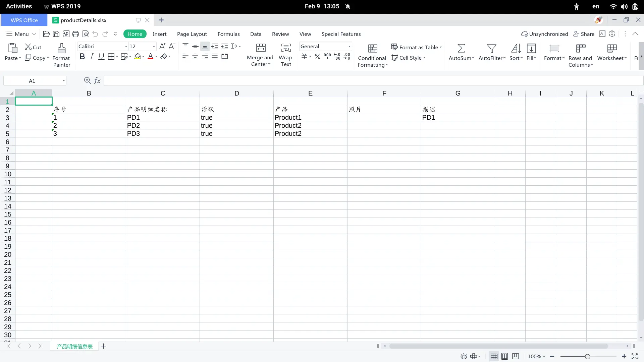
Task: Toggle page break preview view
Action: pyautogui.click(x=516, y=356)
